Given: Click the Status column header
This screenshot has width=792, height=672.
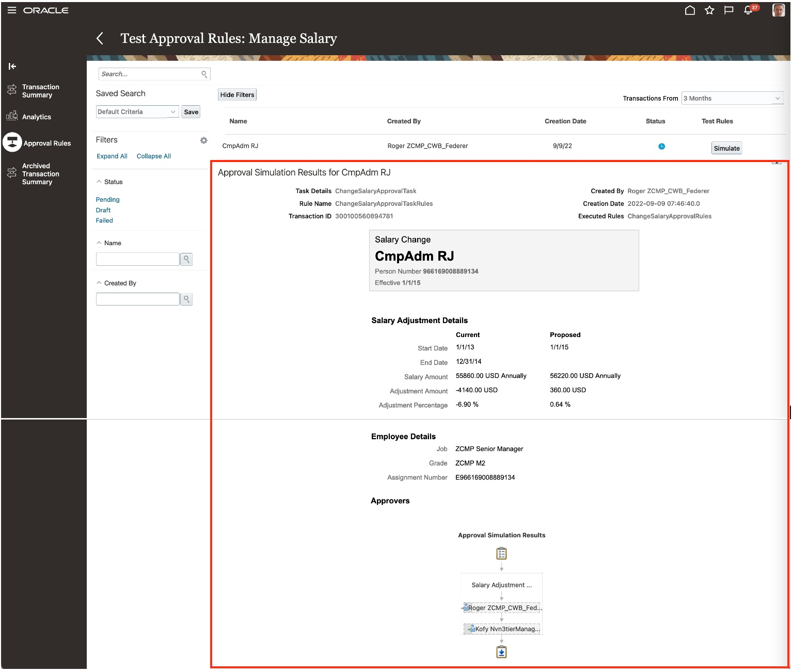Looking at the screenshot, I should pos(655,121).
